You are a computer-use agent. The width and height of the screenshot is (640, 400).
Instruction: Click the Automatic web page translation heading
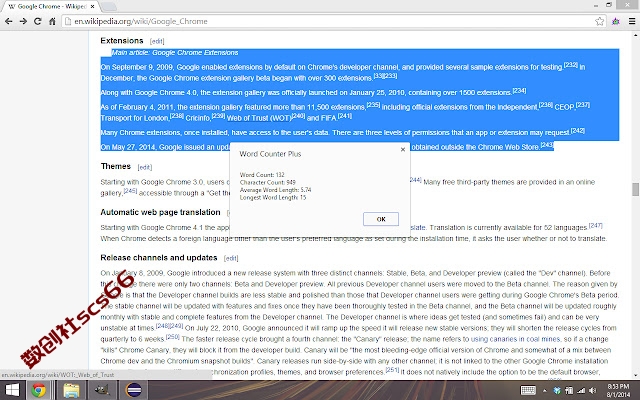coord(160,212)
